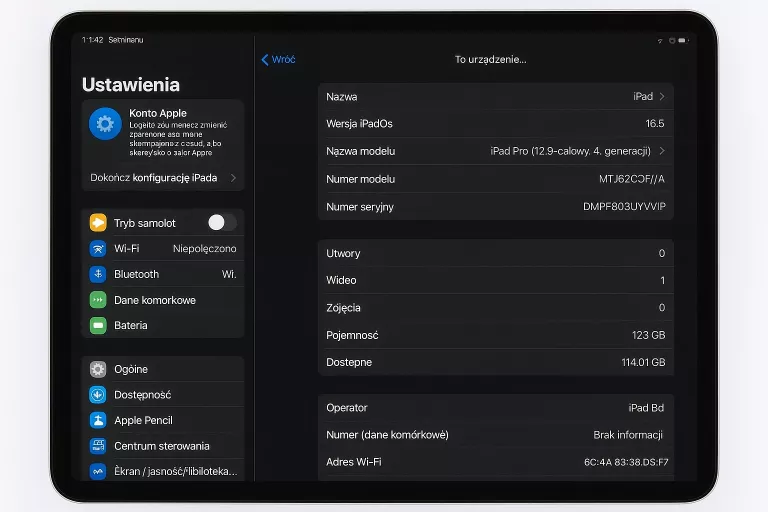
Task: Open the Bateria settings item
Action: 131,325
